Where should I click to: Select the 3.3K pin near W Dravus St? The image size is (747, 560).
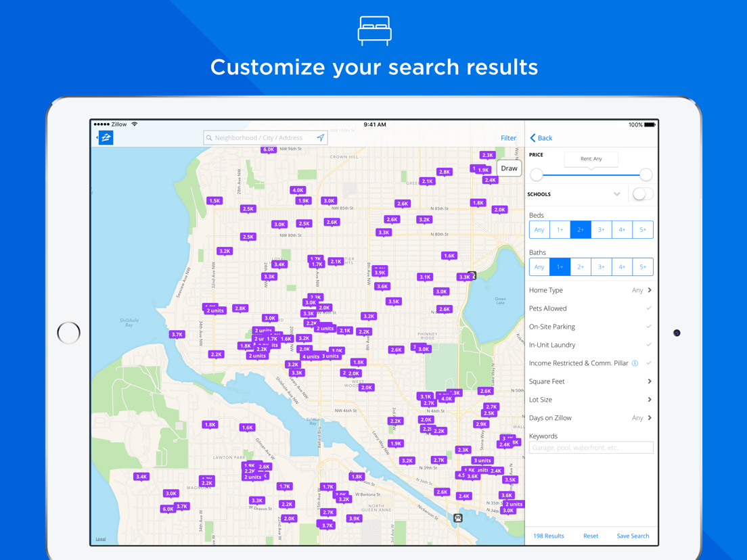(x=257, y=500)
